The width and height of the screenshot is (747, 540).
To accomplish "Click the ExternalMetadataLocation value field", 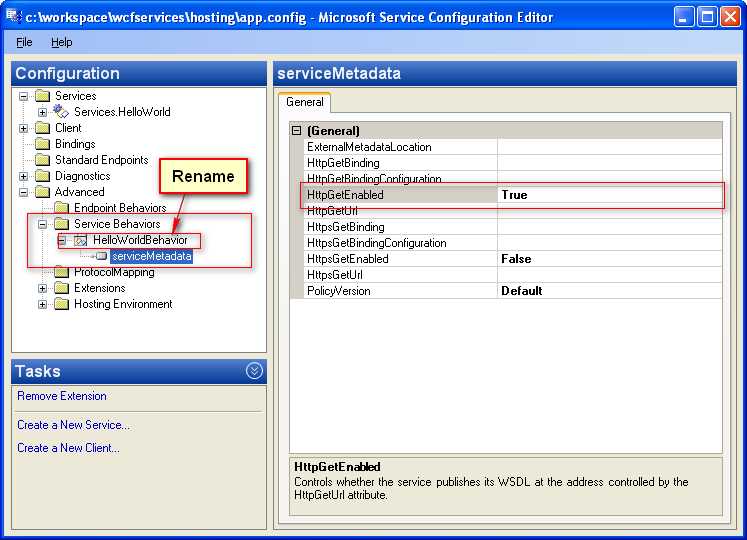I will coord(609,147).
